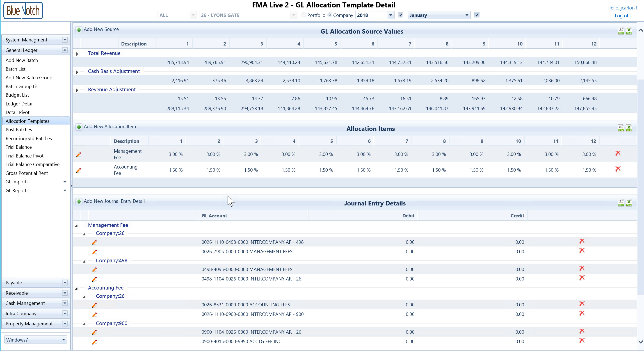This screenshot has height=351, width=644.
Task: Click the Log off link
Action: coord(622,16)
